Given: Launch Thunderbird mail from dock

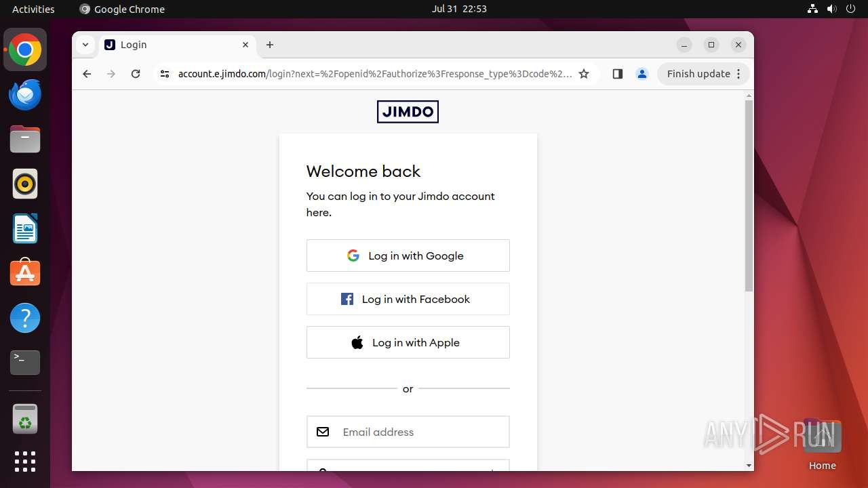Looking at the screenshot, I should 25,94.
